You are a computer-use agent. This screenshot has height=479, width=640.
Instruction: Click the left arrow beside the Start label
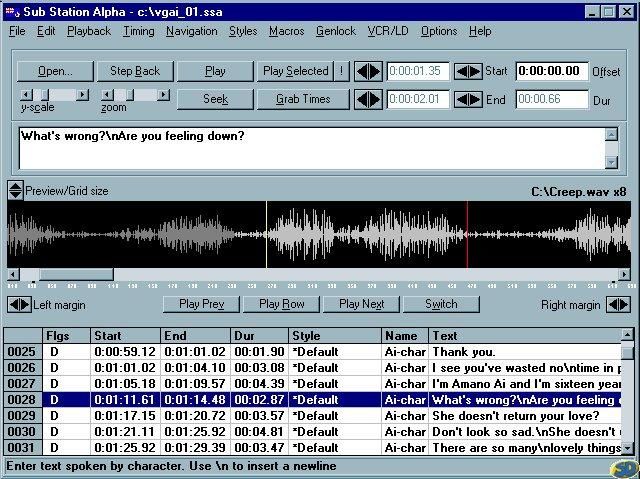(x=462, y=71)
